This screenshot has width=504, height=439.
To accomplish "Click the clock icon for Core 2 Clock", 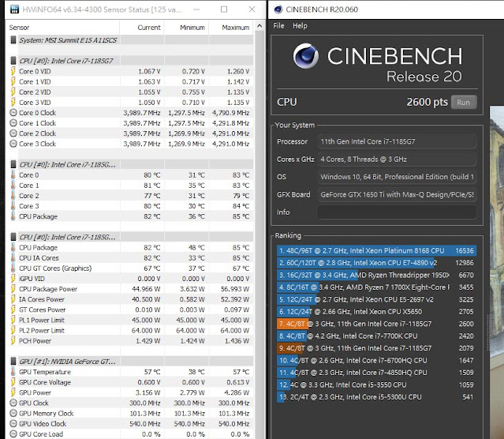I will pyautogui.click(x=13, y=133).
